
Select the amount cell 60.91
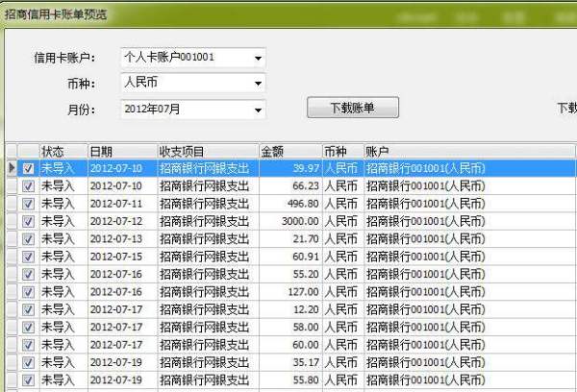[290, 257]
